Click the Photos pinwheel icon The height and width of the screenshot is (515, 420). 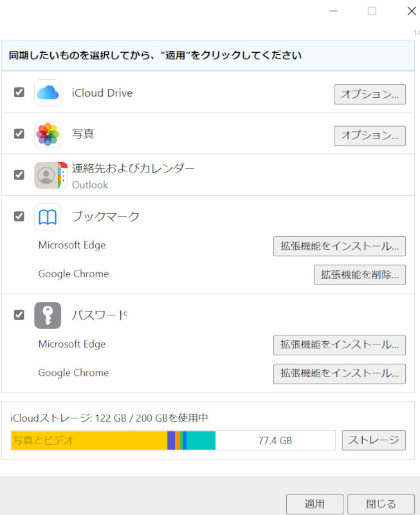coord(48,134)
